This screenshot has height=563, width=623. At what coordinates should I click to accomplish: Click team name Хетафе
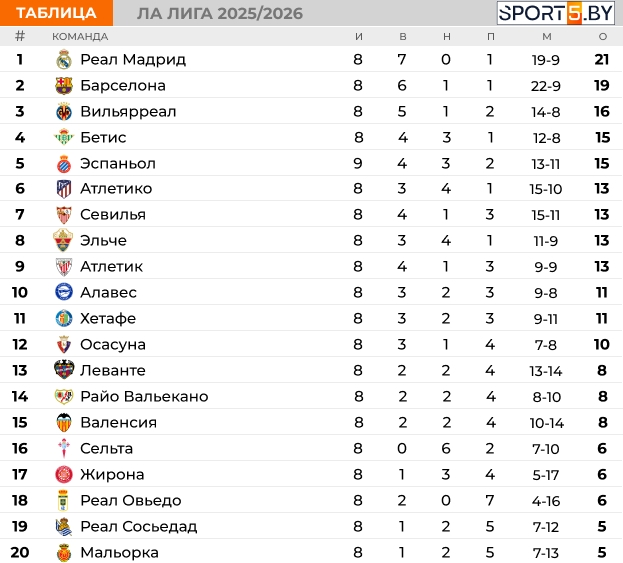click(108, 318)
